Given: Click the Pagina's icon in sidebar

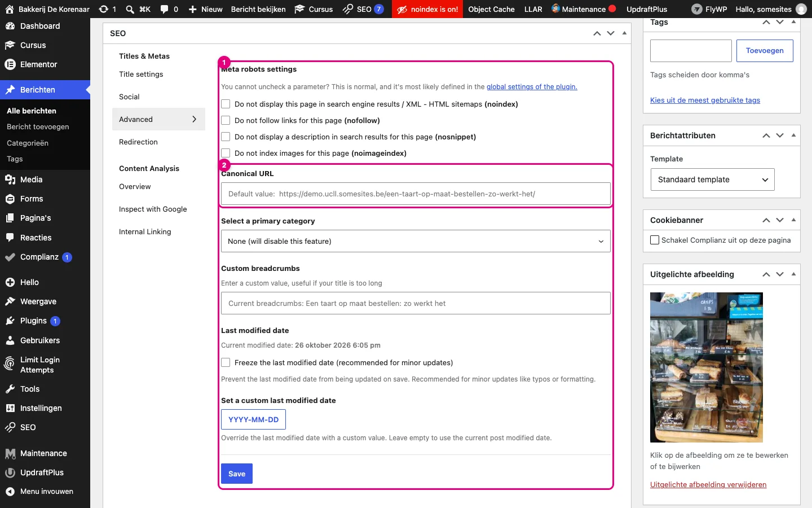Looking at the screenshot, I should coord(10,218).
